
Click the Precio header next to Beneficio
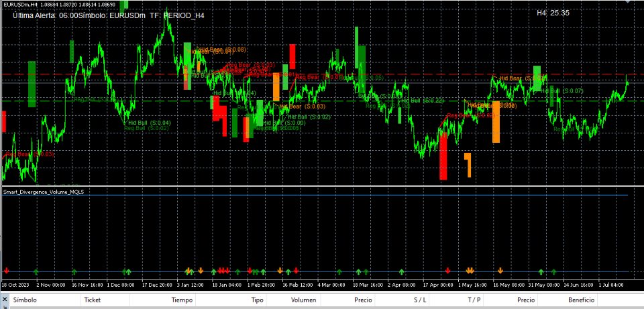[526, 300]
